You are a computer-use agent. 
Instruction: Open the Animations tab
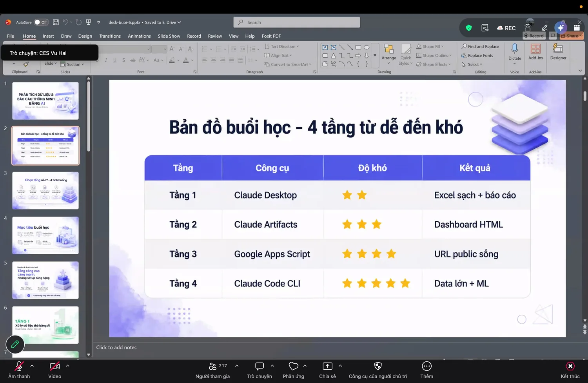coord(139,36)
